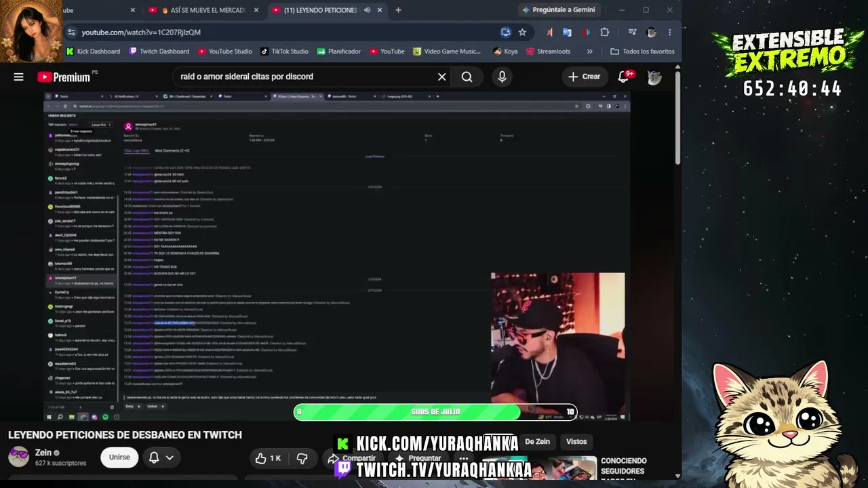The width and height of the screenshot is (868, 488).
Task: Click the address bar URL
Action: point(141,32)
